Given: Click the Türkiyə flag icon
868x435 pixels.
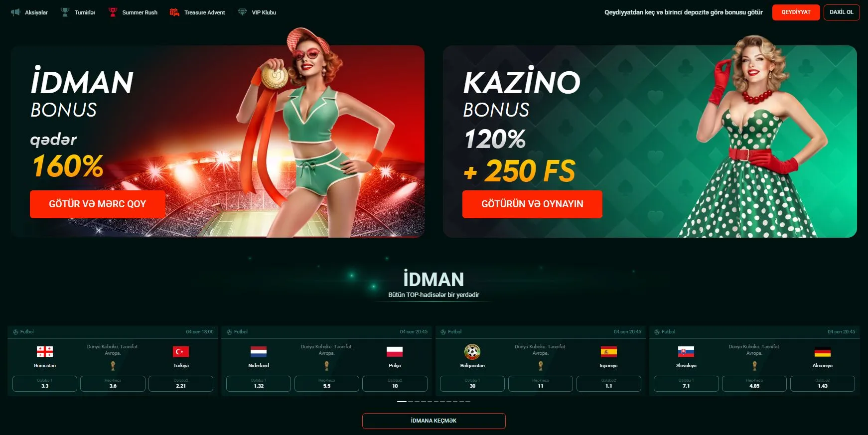Looking at the screenshot, I should pos(181,352).
